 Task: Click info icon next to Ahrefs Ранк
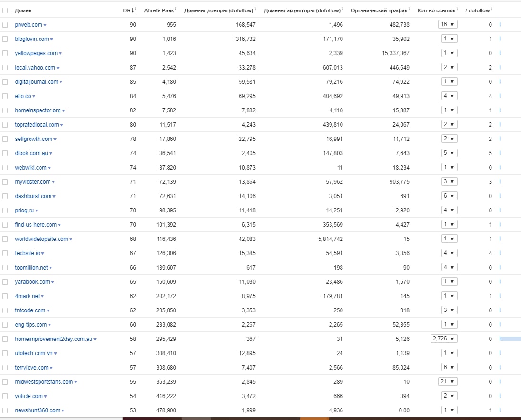[x=176, y=9]
